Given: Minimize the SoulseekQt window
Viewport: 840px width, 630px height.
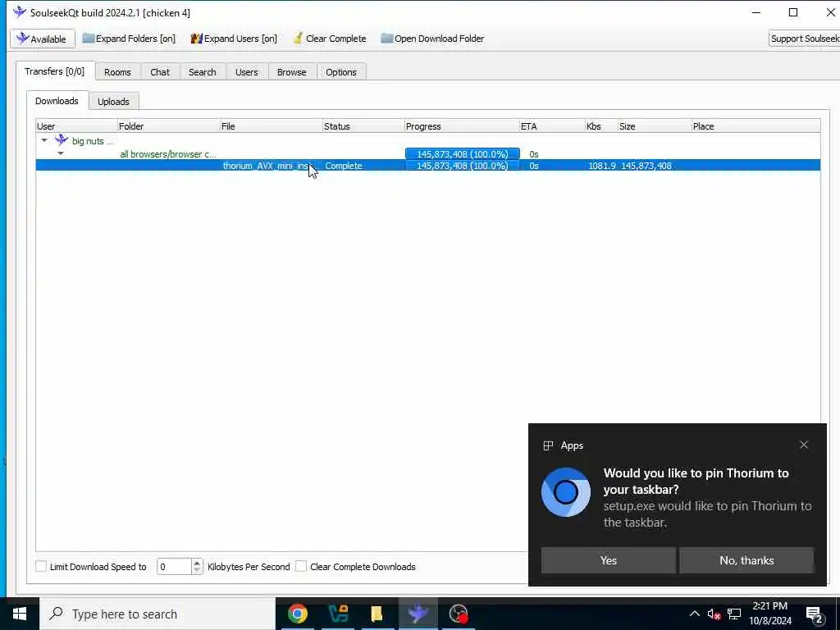Looking at the screenshot, I should pyautogui.click(x=756, y=12).
